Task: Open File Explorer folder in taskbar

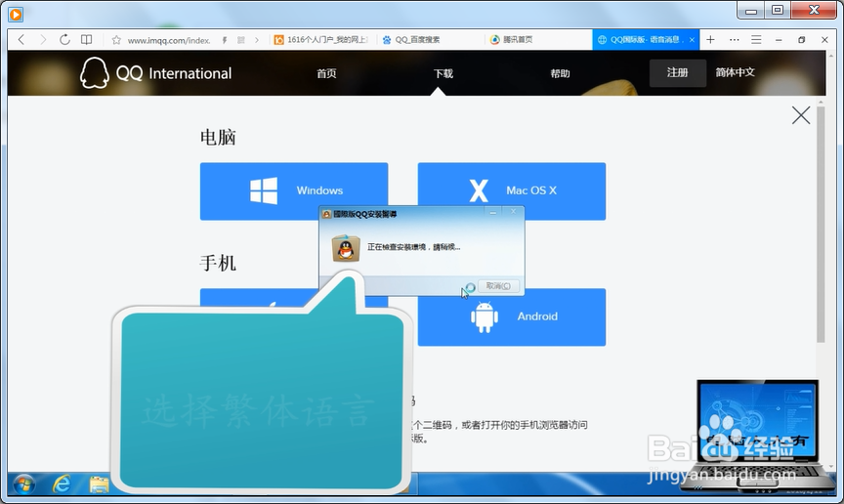Action: coord(99,484)
